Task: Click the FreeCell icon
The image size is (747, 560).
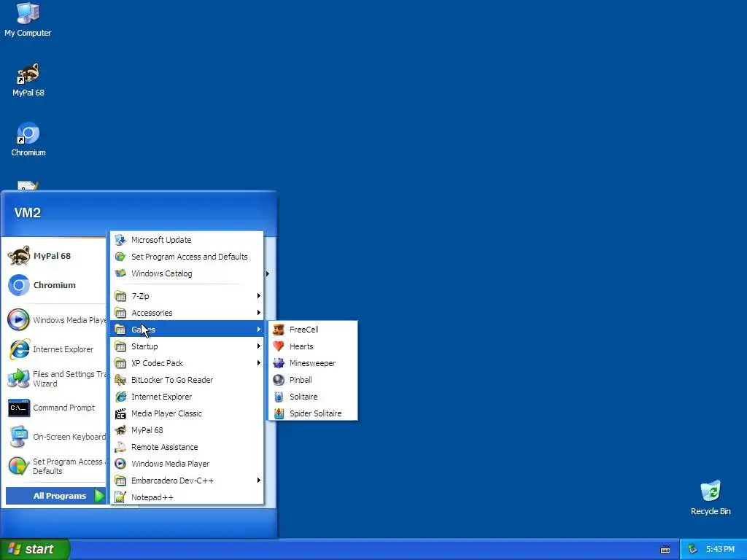Action: 279,330
